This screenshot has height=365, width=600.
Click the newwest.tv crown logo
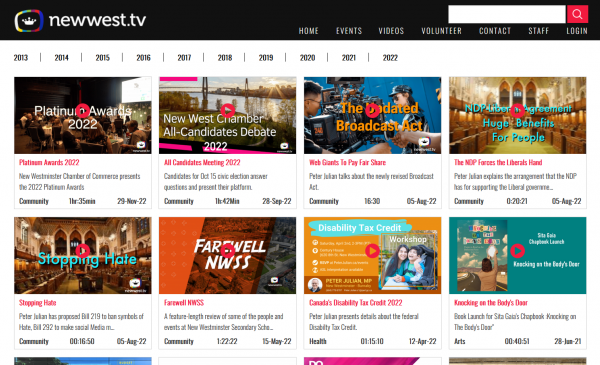pos(29,20)
